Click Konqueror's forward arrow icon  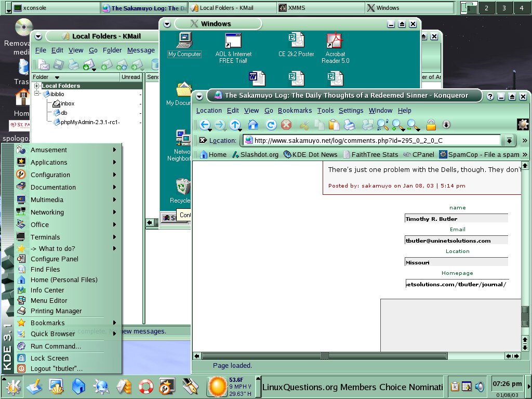[x=220, y=125]
